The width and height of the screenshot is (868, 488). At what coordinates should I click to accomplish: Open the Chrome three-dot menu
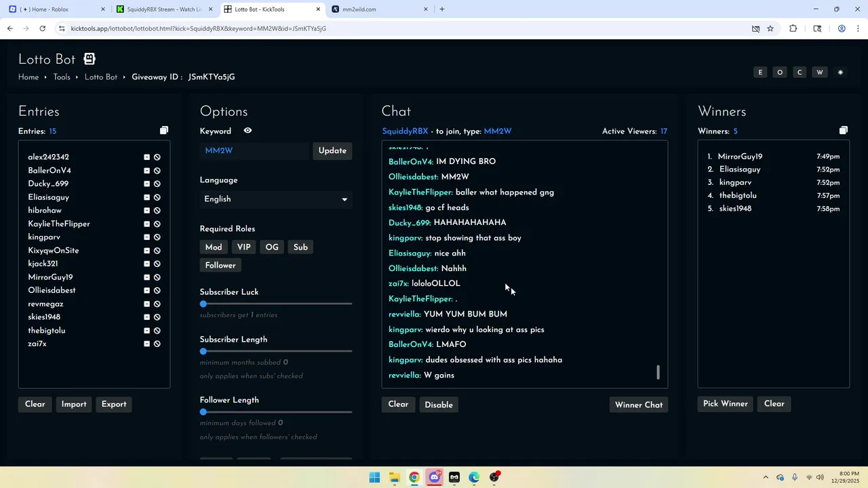pyautogui.click(x=859, y=28)
